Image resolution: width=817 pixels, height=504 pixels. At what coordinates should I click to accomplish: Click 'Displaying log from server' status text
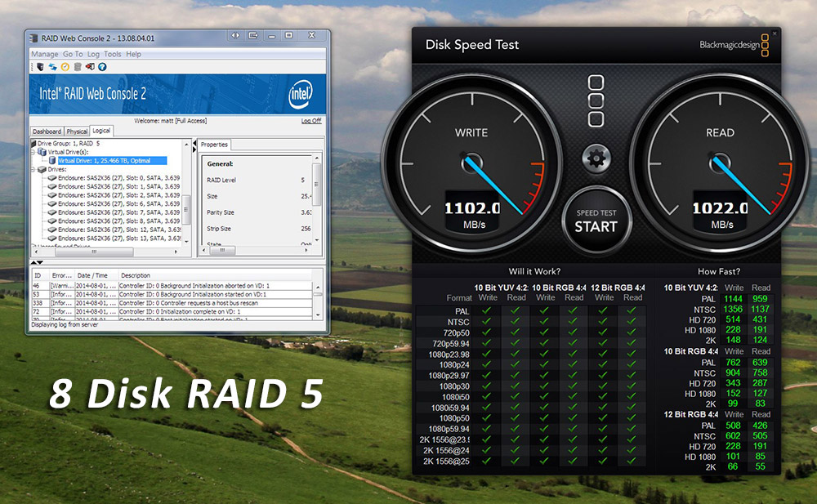(x=65, y=325)
